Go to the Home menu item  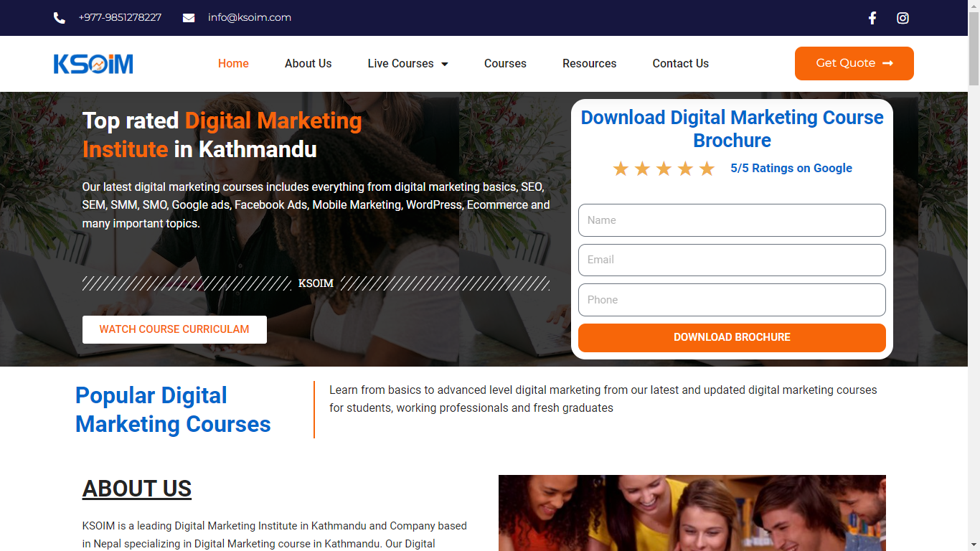[233, 63]
